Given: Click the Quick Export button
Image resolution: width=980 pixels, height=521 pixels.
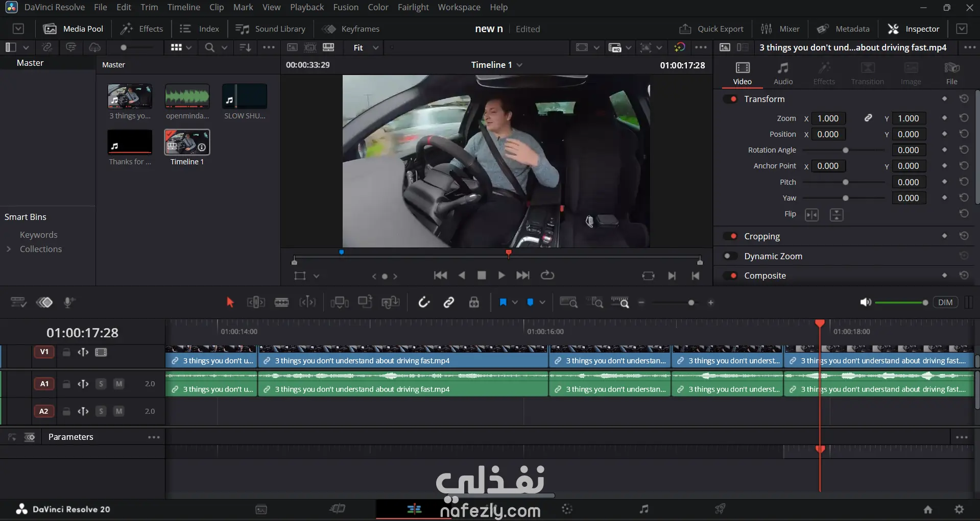Looking at the screenshot, I should pyautogui.click(x=711, y=29).
